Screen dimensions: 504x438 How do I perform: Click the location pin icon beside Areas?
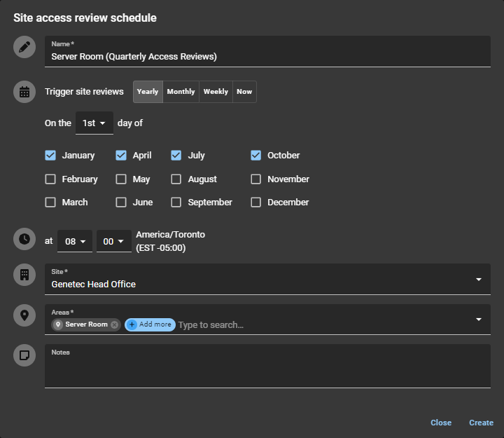pyautogui.click(x=24, y=315)
